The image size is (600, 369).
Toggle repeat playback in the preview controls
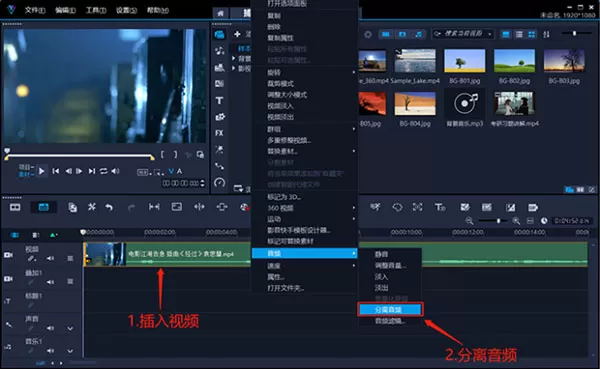point(103,171)
